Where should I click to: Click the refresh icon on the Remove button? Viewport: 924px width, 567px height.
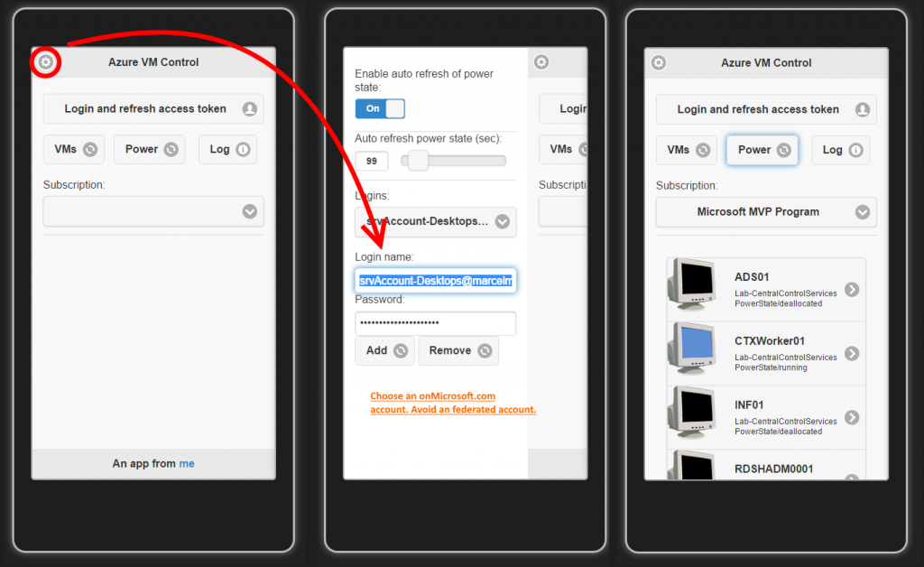coord(485,350)
